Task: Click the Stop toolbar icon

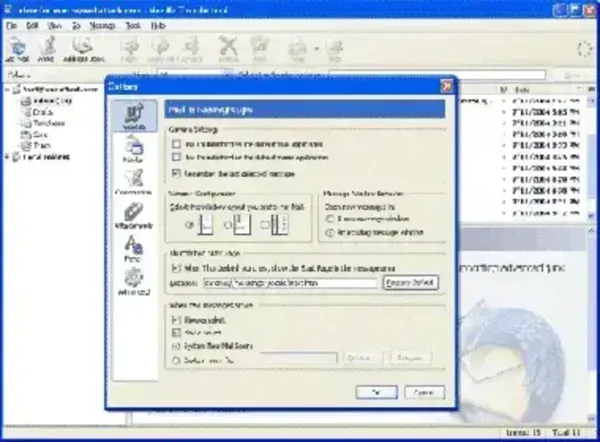Action: (334, 49)
